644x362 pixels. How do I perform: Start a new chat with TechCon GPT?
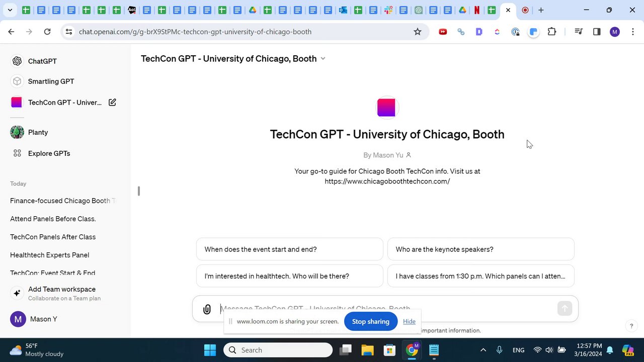pos(112,103)
